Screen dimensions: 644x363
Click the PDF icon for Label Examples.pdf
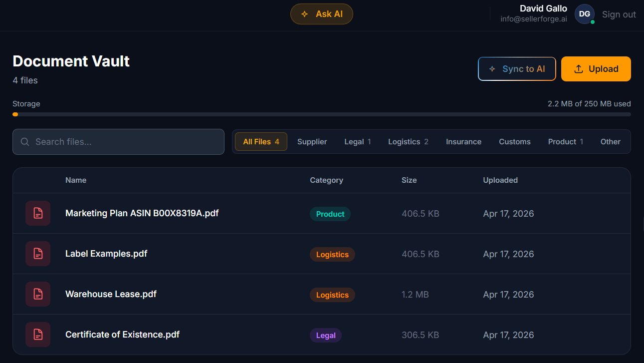[x=38, y=254]
